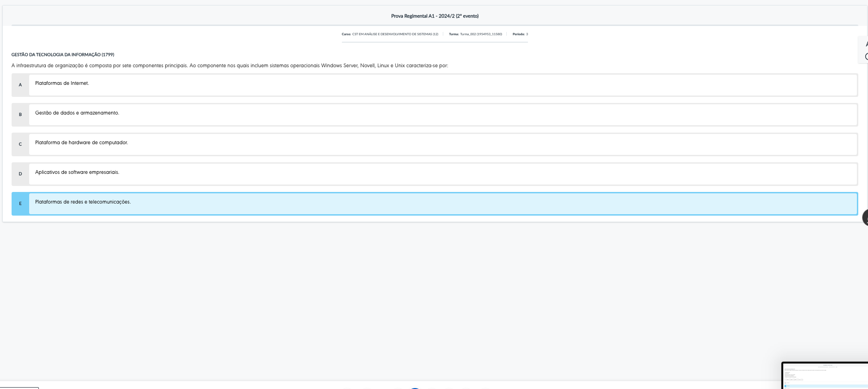Image resolution: width=868 pixels, height=389 pixels.
Task: Click the D letter badge
Action: [x=20, y=174]
